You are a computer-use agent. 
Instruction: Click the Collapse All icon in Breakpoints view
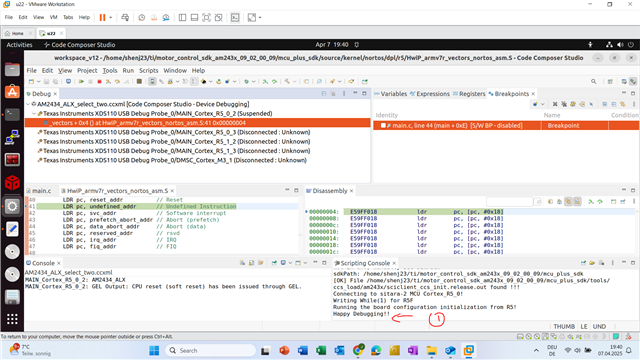[614, 104]
